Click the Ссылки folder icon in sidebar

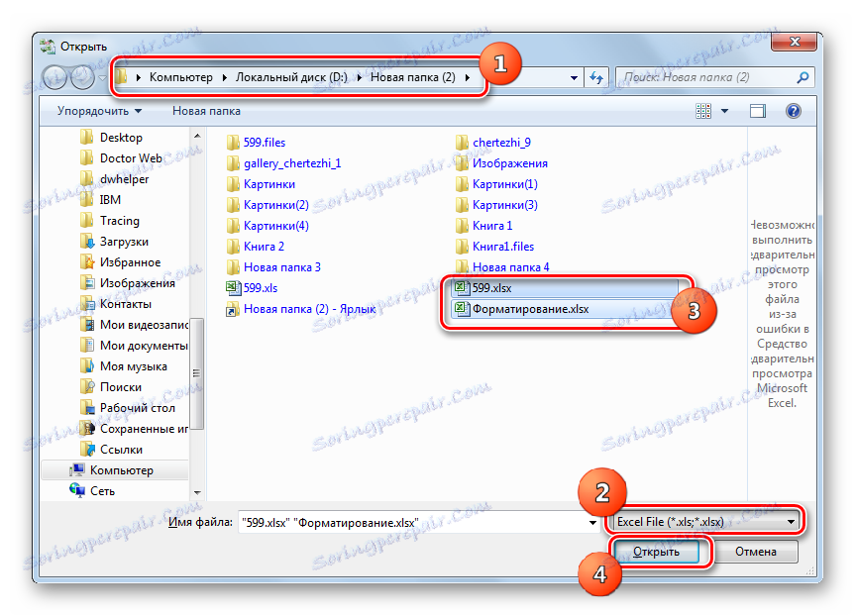click(87, 449)
